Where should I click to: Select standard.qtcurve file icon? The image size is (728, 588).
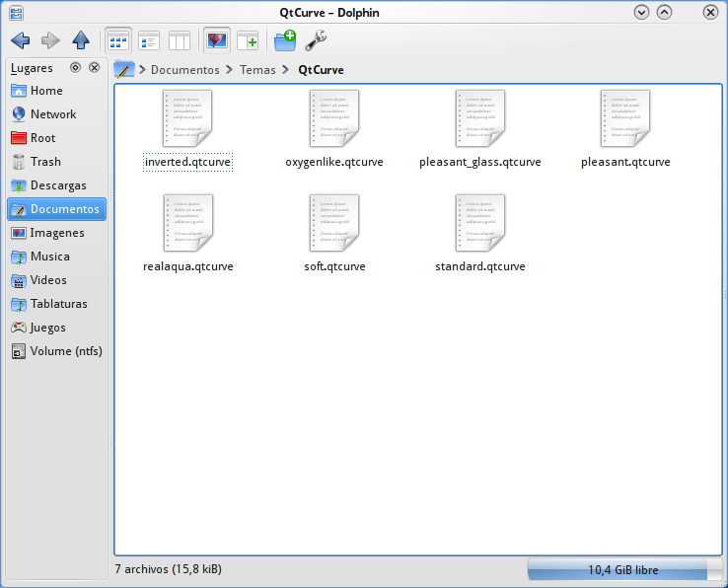[x=480, y=223]
